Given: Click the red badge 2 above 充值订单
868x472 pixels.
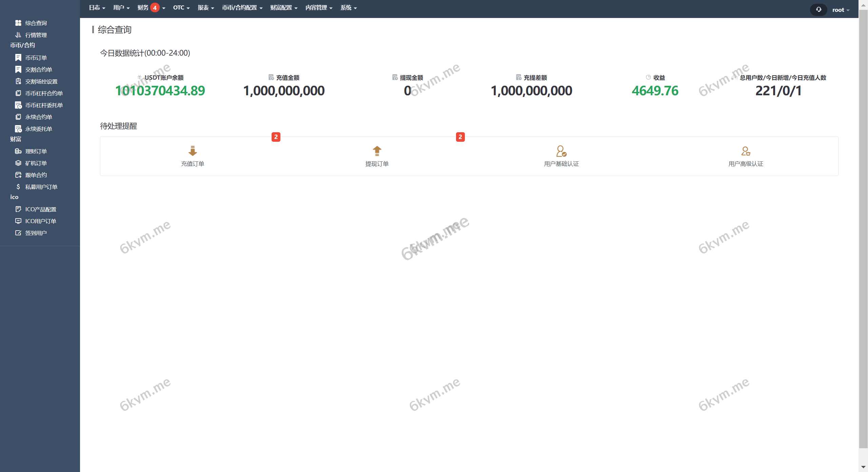Looking at the screenshot, I should coord(276,137).
